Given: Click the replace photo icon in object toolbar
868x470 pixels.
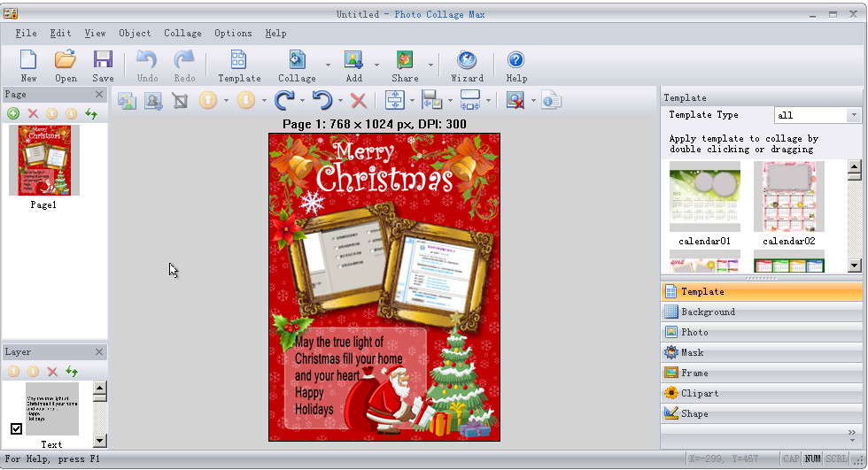Looking at the screenshot, I should [127, 101].
